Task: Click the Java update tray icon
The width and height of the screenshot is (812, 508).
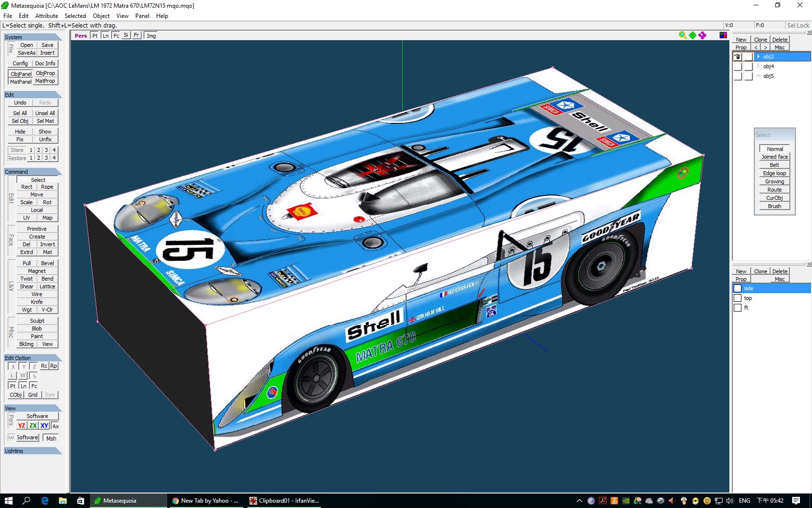Action: pyautogui.click(x=614, y=501)
